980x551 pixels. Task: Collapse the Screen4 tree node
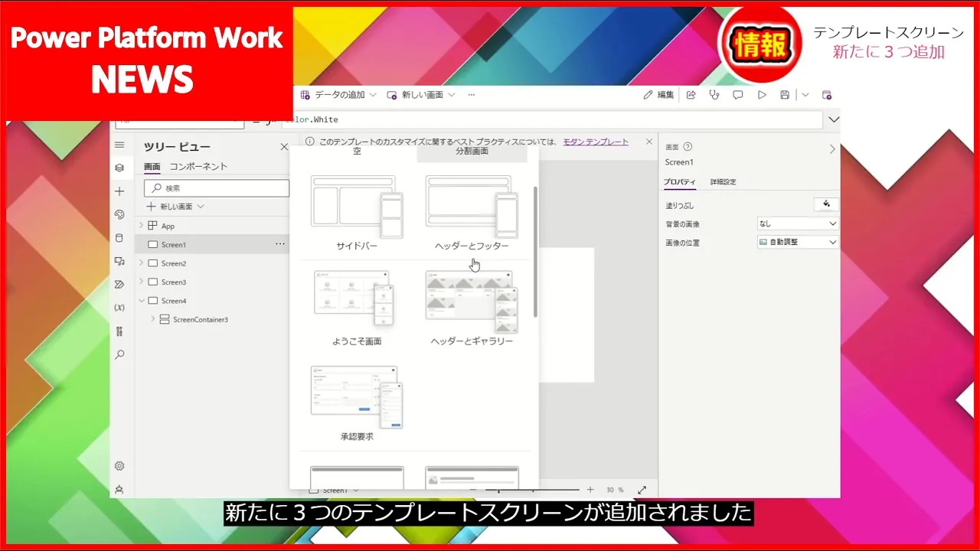(x=141, y=301)
